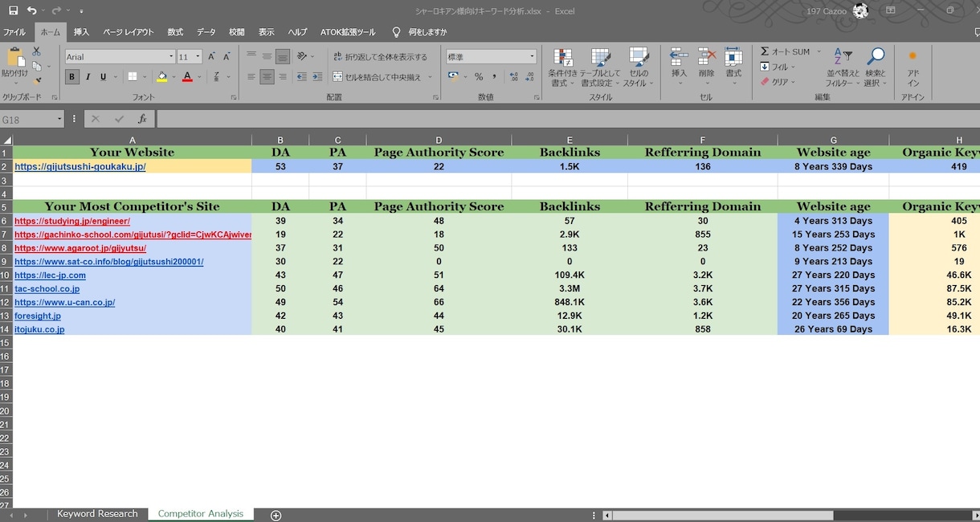Open the ファイル (File) tab
Screen dimensions: 980x522
click(x=14, y=32)
